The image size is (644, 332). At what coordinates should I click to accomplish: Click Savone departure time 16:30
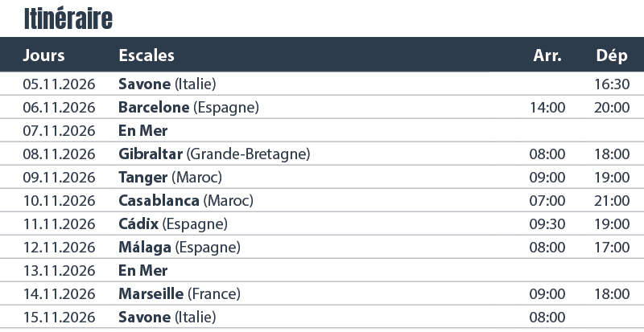pos(612,84)
